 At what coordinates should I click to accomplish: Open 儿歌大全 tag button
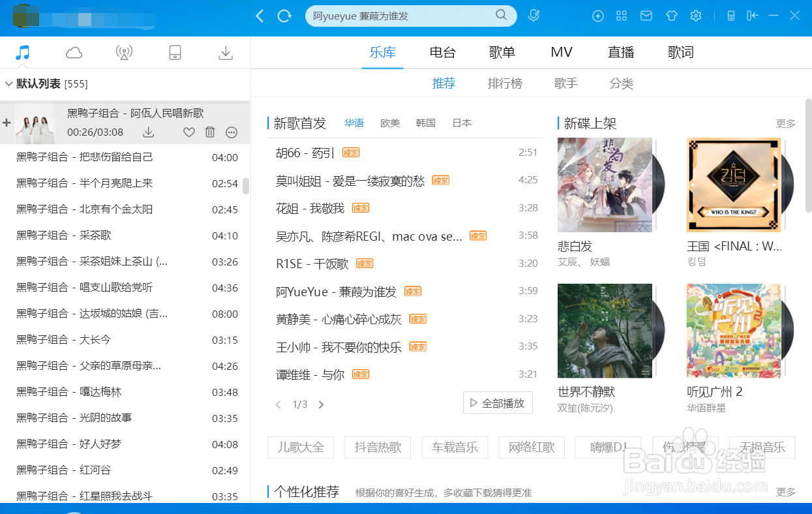click(x=301, y=447)
